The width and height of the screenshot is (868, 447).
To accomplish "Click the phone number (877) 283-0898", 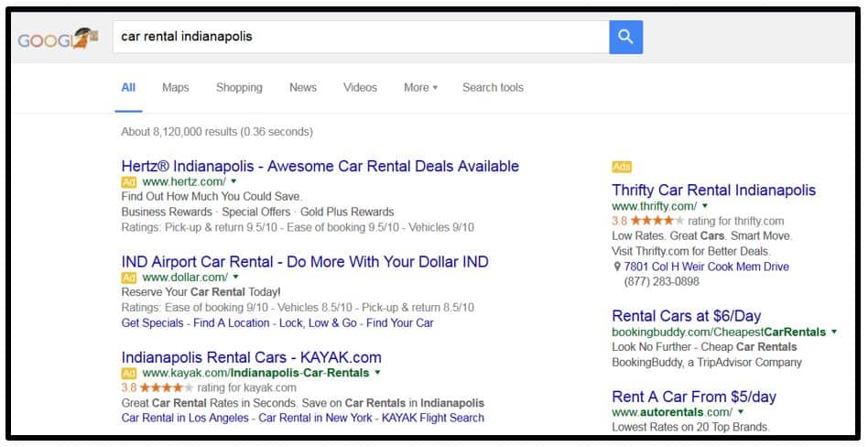I will tap(661, 281).
